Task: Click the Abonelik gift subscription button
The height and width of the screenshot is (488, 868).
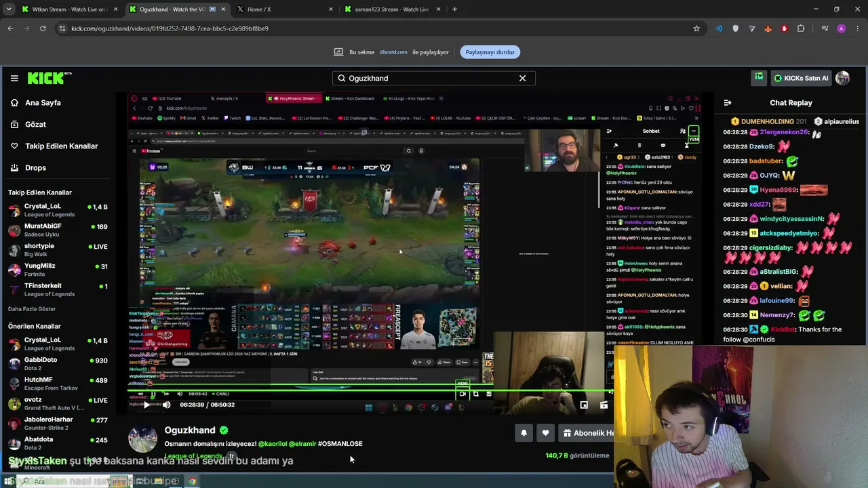Action: [587, 433]
